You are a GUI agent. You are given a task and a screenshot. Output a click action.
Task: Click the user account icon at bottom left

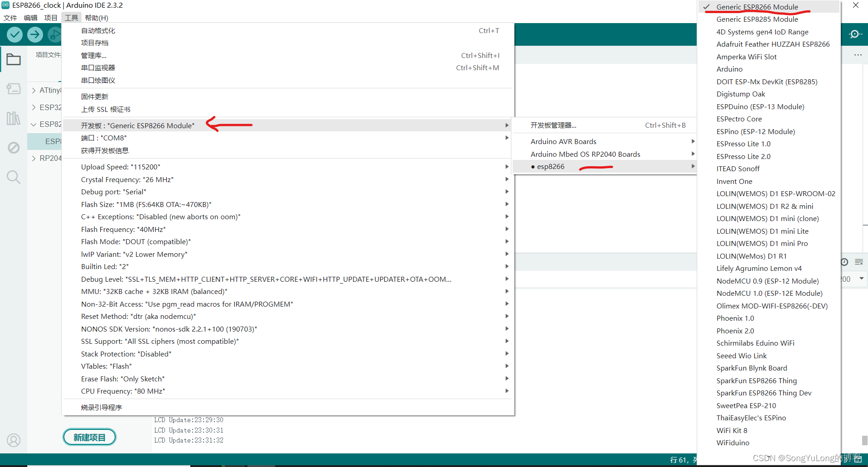[x=14, y=440]
